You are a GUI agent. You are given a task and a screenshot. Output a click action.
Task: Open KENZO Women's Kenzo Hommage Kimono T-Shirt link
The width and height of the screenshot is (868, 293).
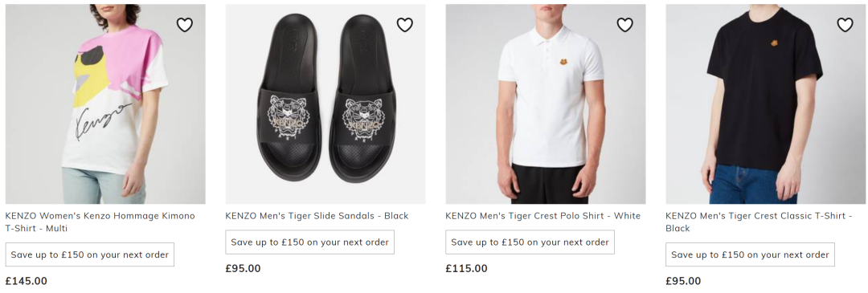coord(100,222)
